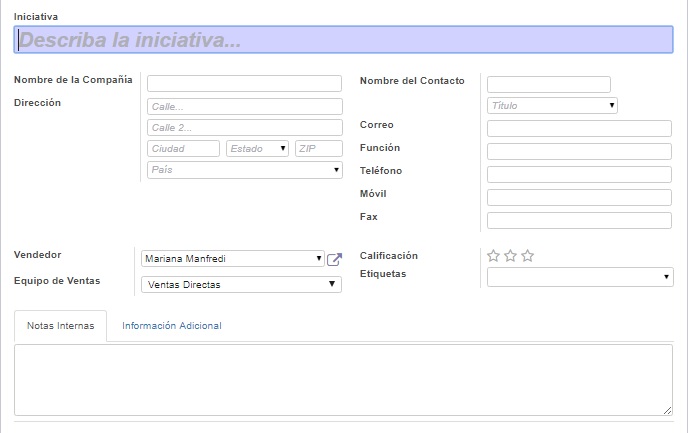The width and height of the screenshot is (688, 433).
Task: Click the Calle address field
Action: 245,107
